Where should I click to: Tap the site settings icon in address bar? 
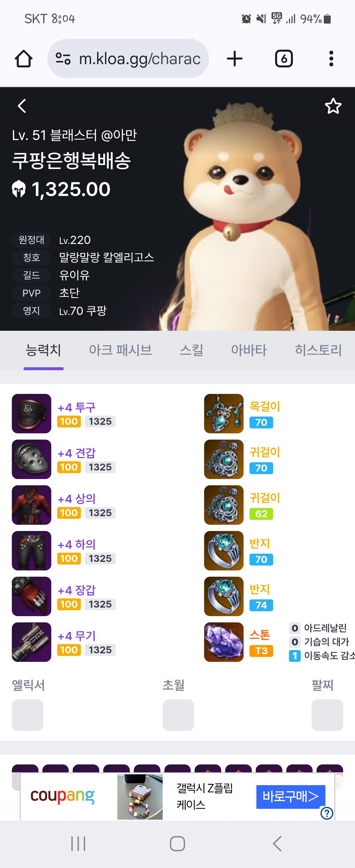[x=63, y=59]
